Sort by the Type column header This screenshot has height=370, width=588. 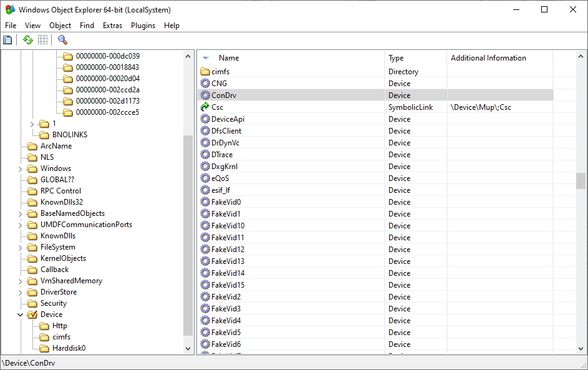click(415, 58)
